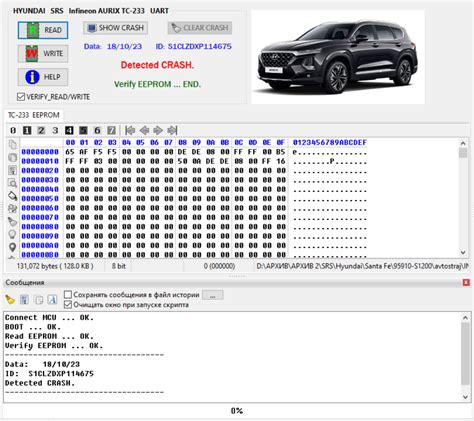Click the 0% progress bar
Image resolution: width=474 pixels, height=421 pixels.
coord(237,411)
